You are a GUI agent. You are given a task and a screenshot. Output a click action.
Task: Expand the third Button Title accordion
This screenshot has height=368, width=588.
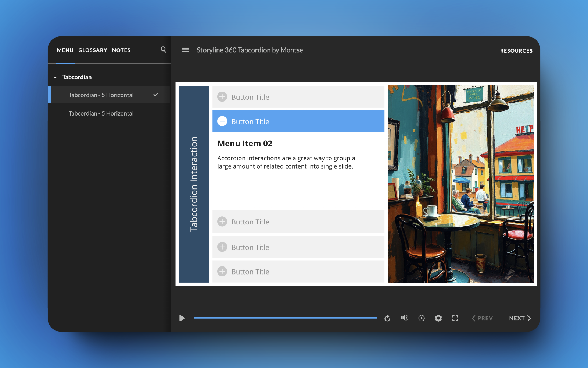coord(298,222)
